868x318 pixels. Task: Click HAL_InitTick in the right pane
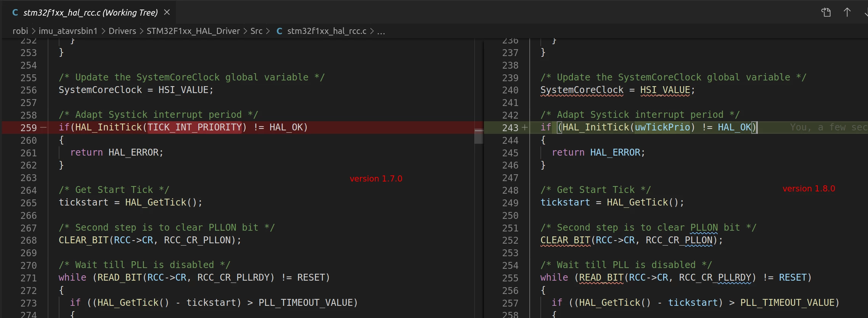[x=596, y=127]
